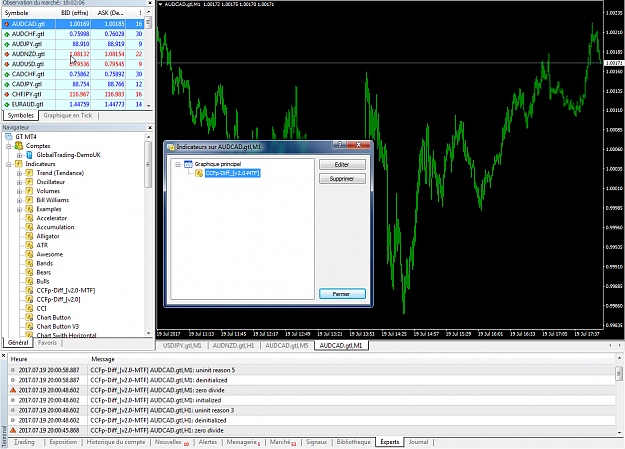Click the Editer button
This screenshot has height=449, width=625.
[342, 165]
